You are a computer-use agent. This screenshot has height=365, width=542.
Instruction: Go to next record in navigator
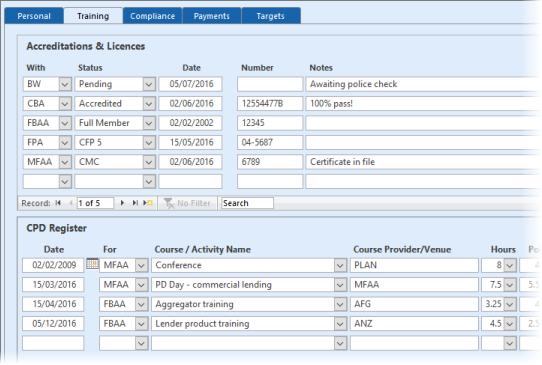(122, 203)
